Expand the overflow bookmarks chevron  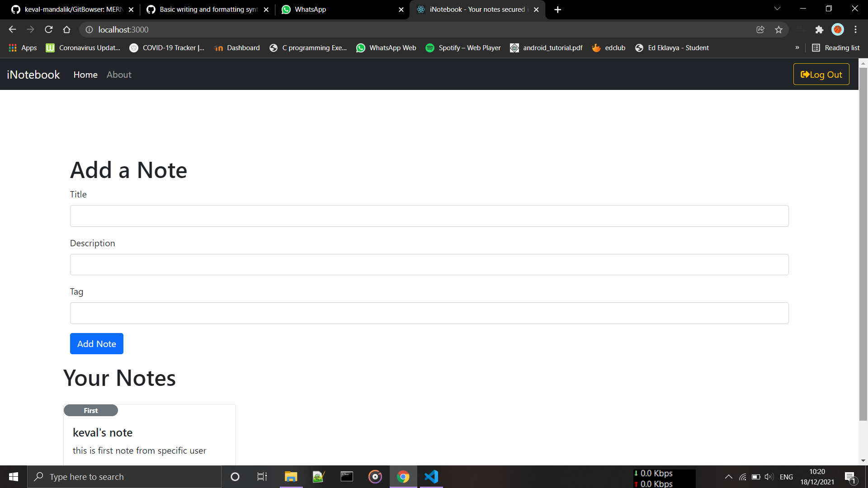[798, 47]
